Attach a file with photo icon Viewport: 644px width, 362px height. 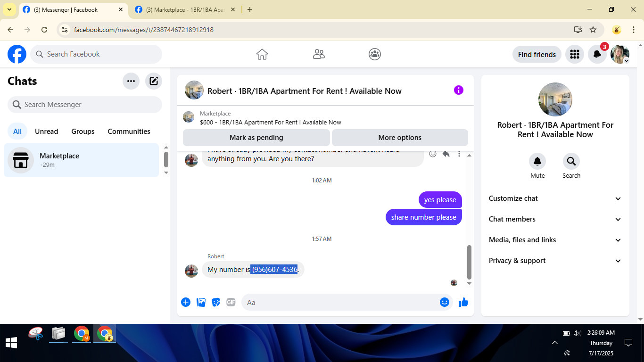[201, 302]
